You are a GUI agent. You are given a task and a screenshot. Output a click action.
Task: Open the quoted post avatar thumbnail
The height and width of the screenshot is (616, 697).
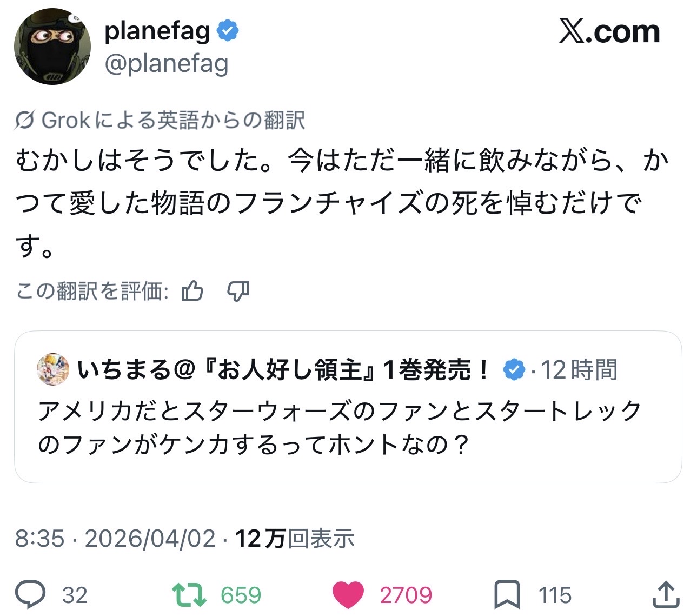52,370
